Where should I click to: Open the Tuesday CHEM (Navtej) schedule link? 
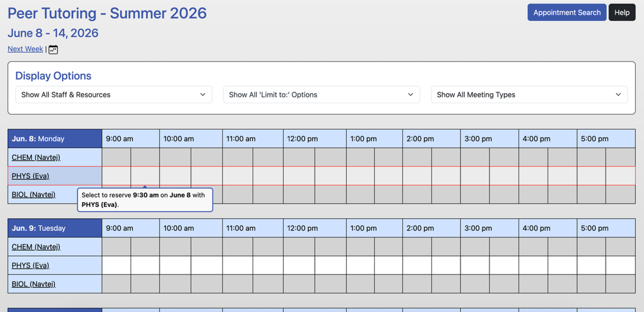36,247
